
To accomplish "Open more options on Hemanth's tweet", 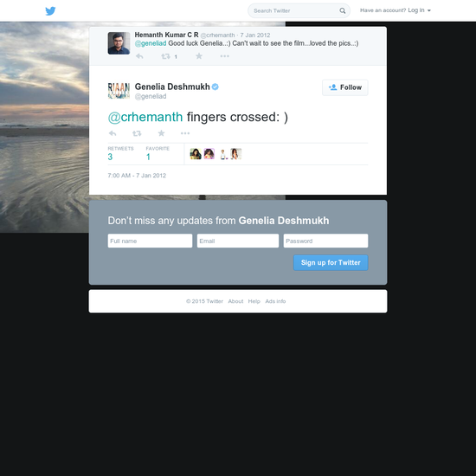I will click(225, 56).
